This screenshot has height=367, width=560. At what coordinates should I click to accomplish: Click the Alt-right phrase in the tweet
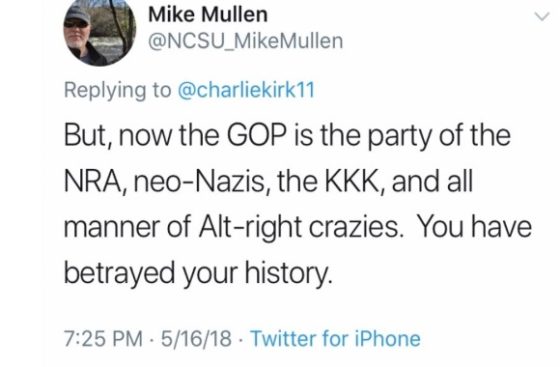[x=250, y=227]
